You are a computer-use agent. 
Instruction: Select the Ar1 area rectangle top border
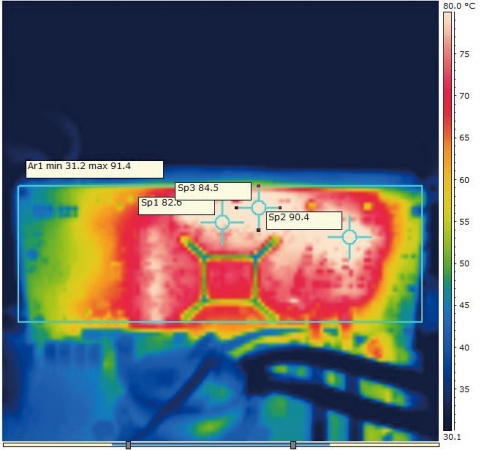tap(220, 186)
